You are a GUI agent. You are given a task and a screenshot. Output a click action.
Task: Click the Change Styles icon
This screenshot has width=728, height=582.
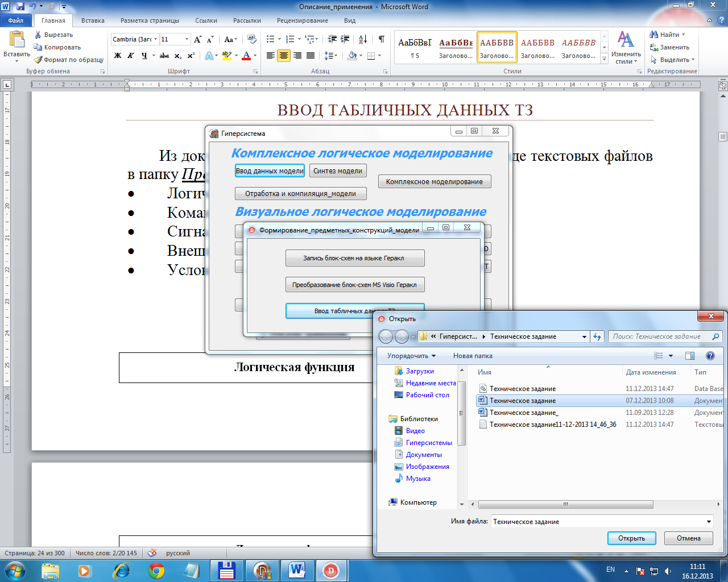[x=626, y=40]
